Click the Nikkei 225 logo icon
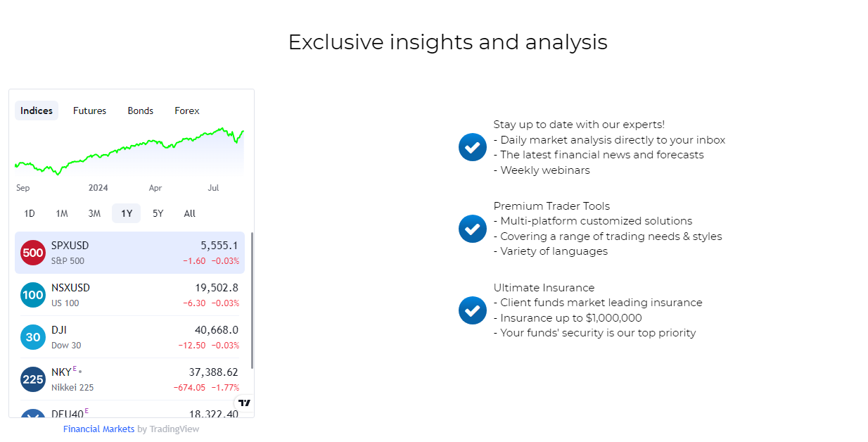 click(x=33, y=379)
